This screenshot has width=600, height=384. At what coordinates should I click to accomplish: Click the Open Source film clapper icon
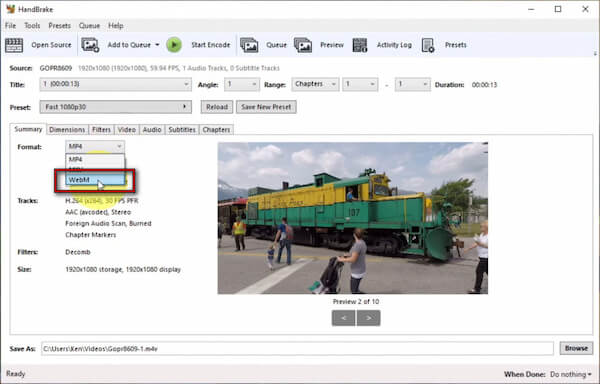point(14,45)
